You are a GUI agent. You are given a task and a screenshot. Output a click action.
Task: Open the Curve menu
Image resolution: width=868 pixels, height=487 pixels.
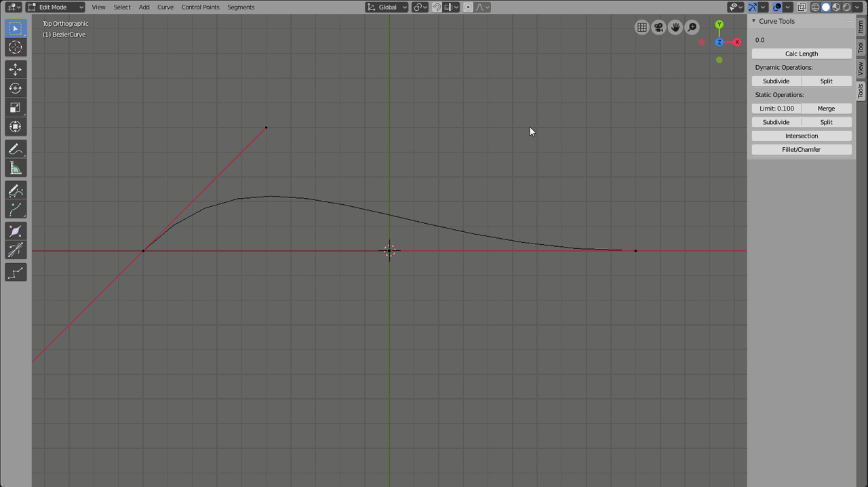165,7
